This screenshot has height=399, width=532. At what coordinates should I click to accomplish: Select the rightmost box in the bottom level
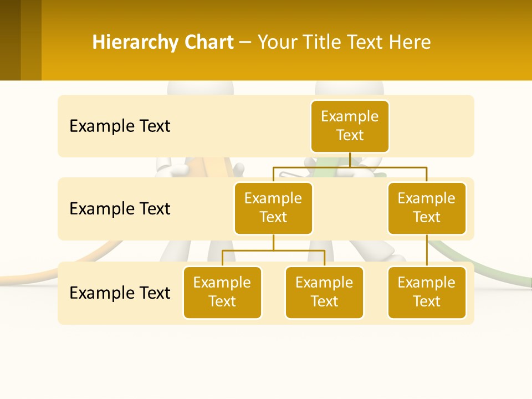[427, 292]
